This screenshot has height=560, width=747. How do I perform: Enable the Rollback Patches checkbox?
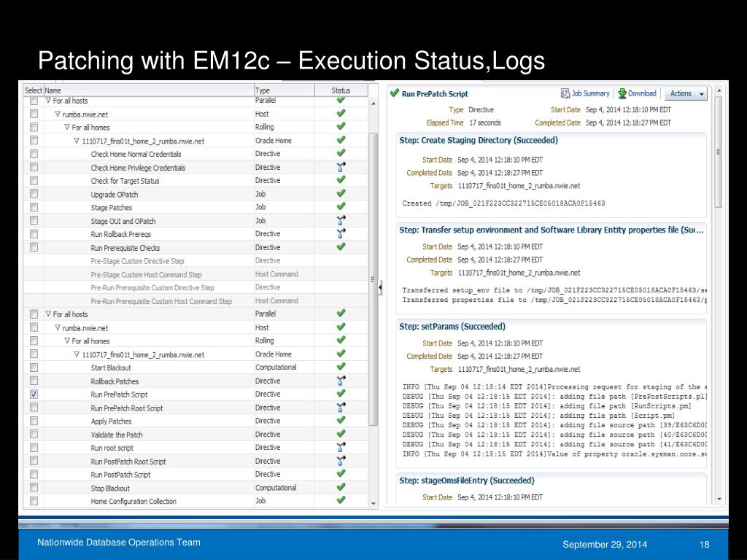pyautogui.click(x=34, y=381)
